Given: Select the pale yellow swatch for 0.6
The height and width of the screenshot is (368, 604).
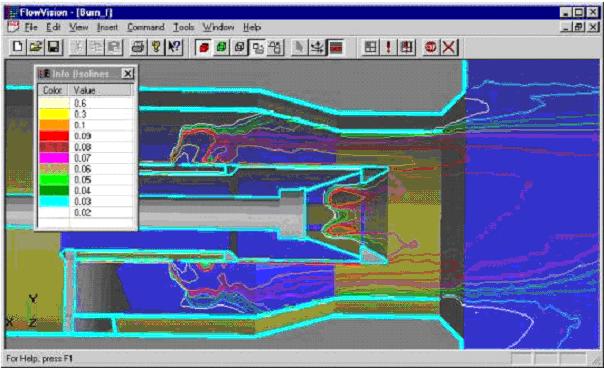Looking at the screenshot, I should click(x=54, y=103).
